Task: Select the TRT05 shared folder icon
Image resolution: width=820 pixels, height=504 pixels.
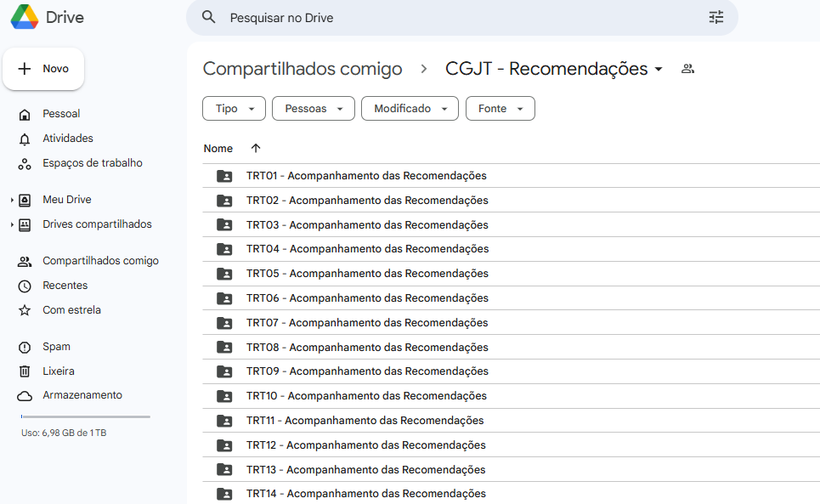Action: pos(224,274)
